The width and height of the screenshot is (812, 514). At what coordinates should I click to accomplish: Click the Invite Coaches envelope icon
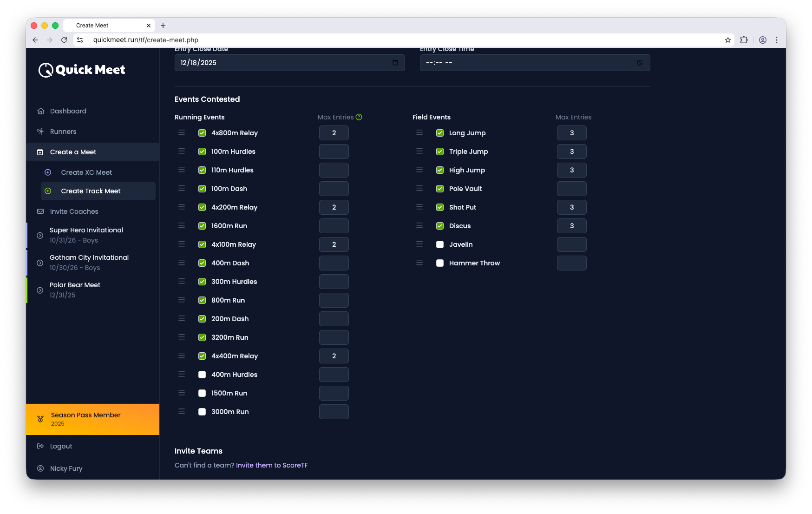pos(41,211)
